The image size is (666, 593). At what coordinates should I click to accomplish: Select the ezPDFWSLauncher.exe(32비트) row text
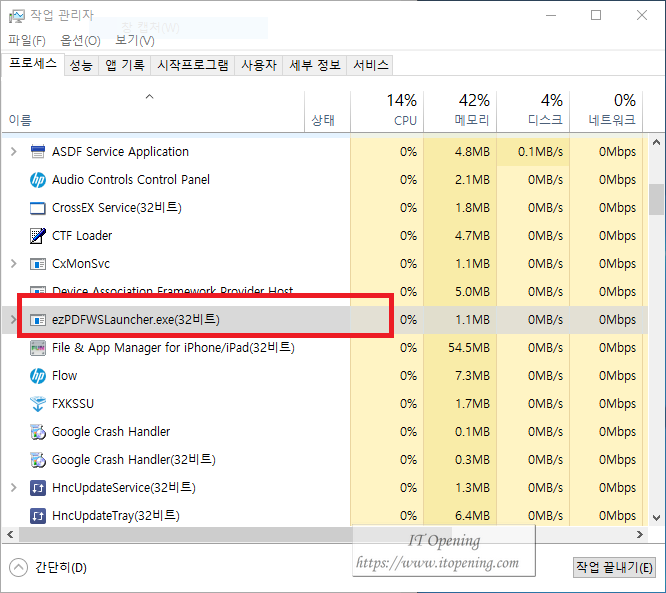[x=136, y=320]
